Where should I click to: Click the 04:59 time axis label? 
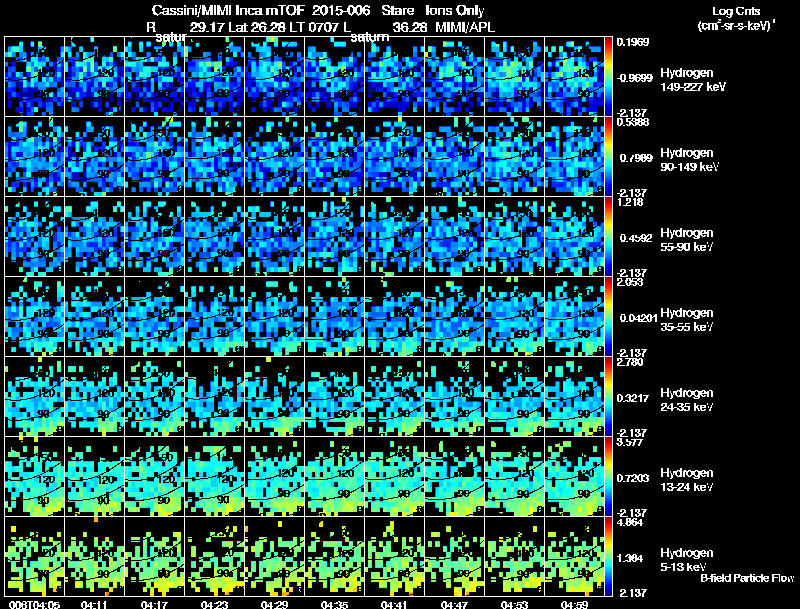pyautogui.click(x=574, y=605)
